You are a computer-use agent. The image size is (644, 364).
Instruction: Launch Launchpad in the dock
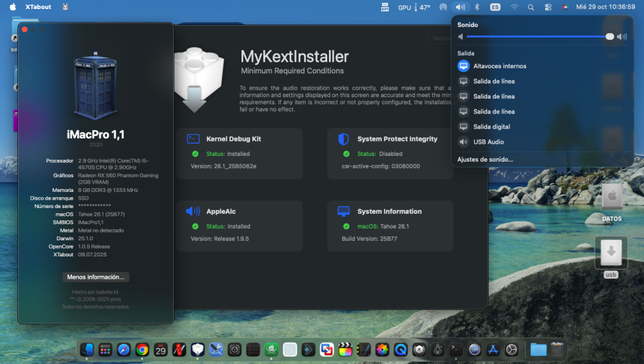(x=105, y=350)
